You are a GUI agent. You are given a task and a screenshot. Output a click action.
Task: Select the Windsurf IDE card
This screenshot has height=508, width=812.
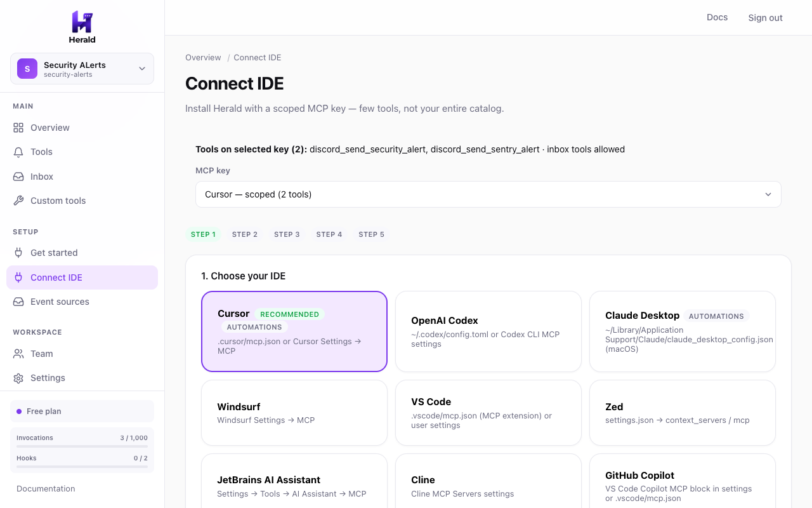[294, 413]
